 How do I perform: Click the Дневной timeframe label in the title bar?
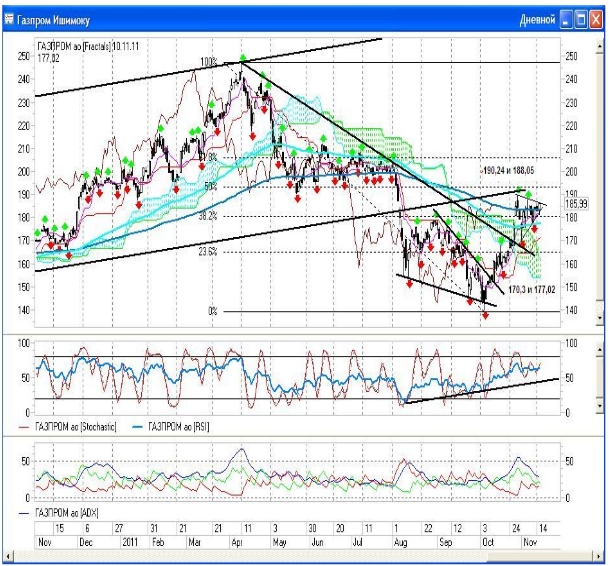coord(538,19)
